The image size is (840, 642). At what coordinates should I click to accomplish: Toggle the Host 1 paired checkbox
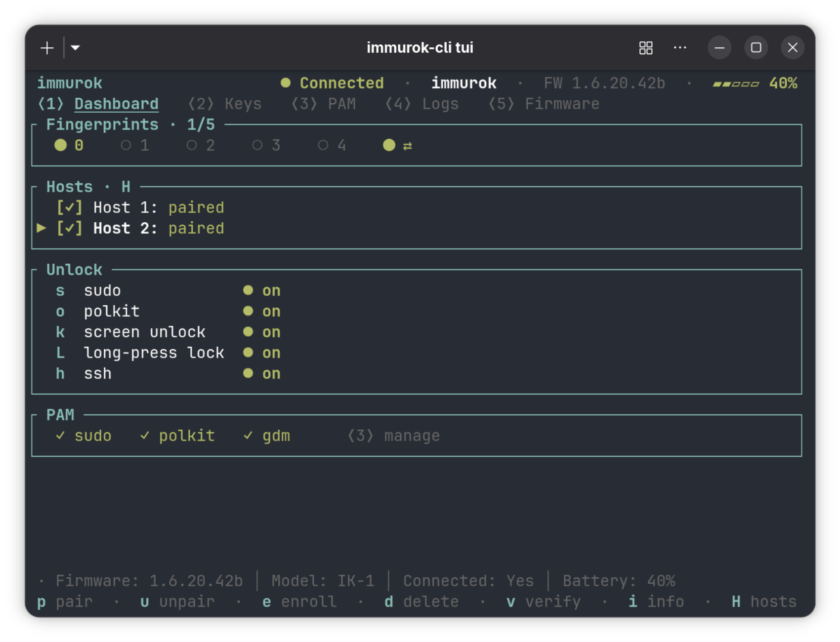point(69,207)
